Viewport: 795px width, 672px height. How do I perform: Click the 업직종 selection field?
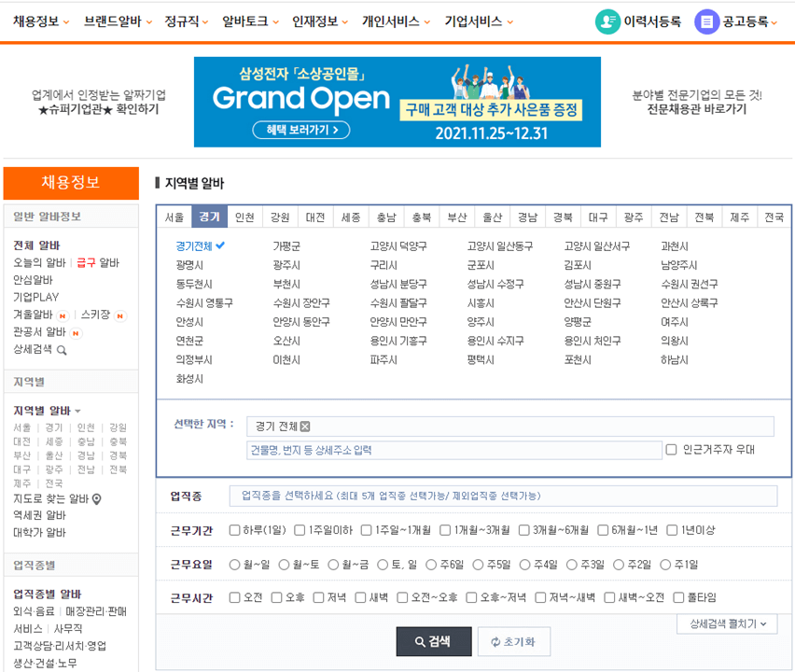pyautogui.click(x=503, y=496)
